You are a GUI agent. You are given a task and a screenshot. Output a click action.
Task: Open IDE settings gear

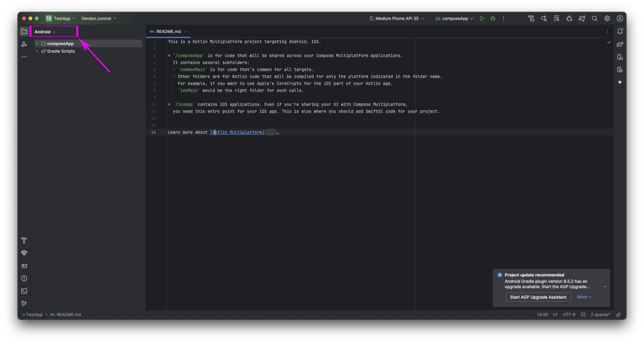(607, 19)
